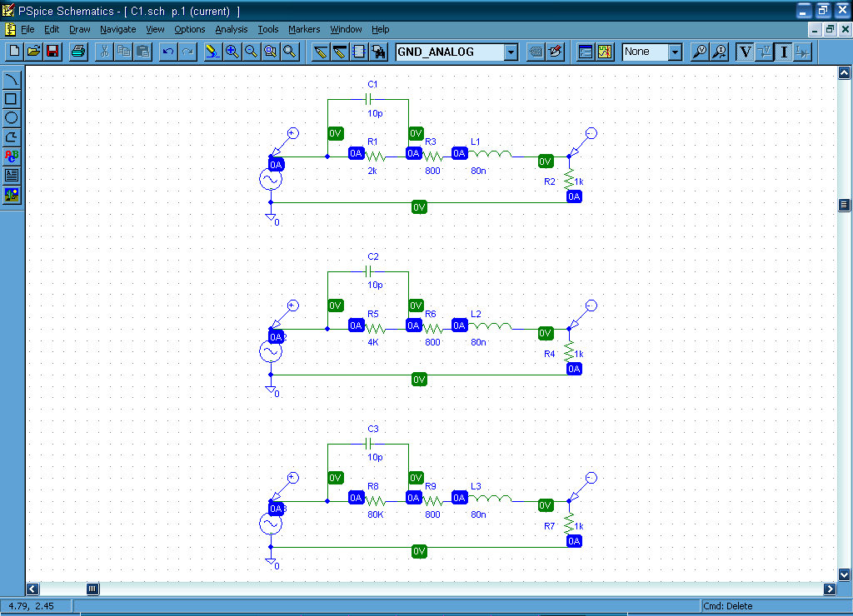Zoom out with minus magnifier
Screen dimensions: 853x616
[x=252, y=52]
